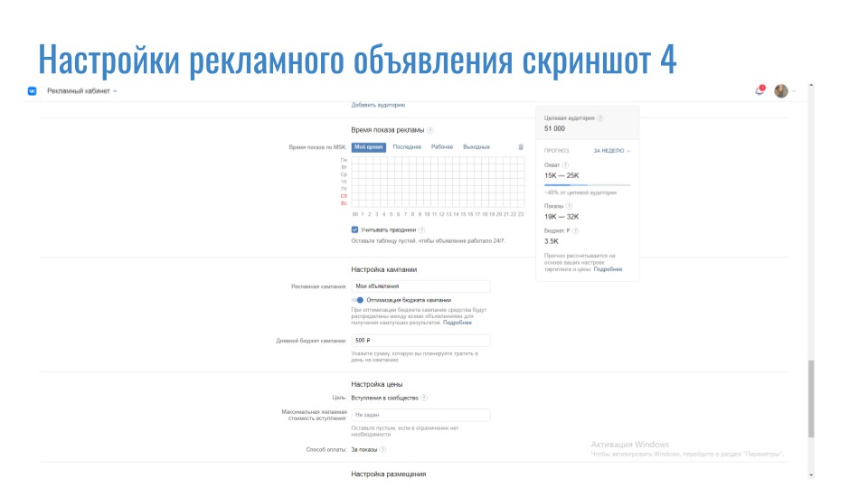Viewport: 868px width, 488px height.
Task: Select the Выходные schedule preset
Action: [476, 147]
